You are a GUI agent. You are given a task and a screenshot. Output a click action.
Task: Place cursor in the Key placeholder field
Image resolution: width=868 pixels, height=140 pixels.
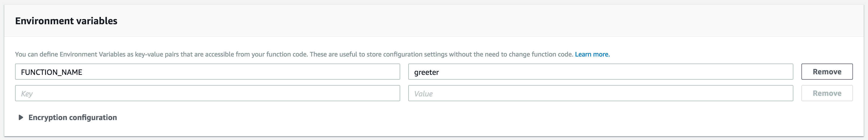tap(207, 93)
